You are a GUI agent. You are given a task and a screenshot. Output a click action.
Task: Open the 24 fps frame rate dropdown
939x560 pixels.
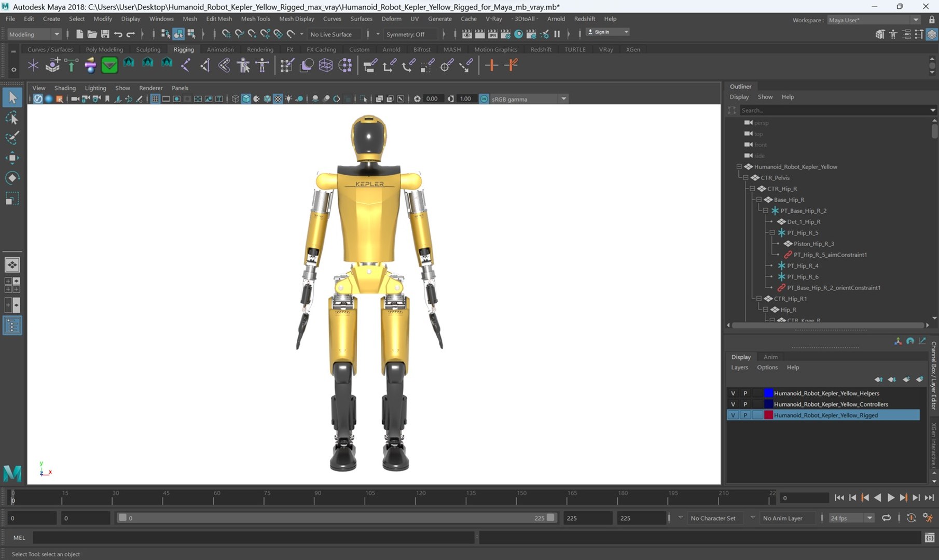click(x=851, y=517)
